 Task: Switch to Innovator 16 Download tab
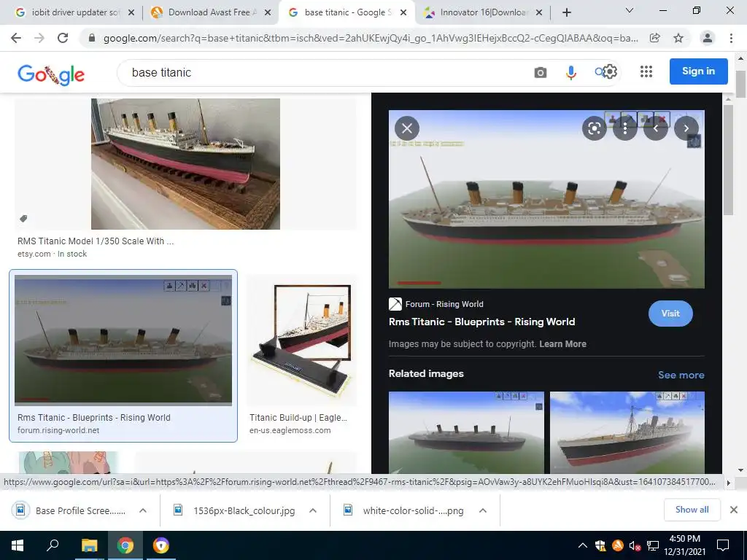pos(484,12)
